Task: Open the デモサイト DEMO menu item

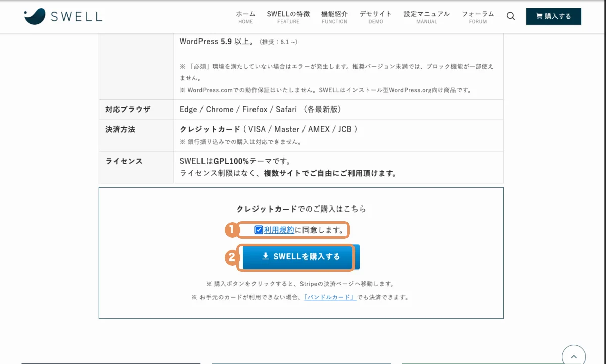Action: (x=376, y=17)
